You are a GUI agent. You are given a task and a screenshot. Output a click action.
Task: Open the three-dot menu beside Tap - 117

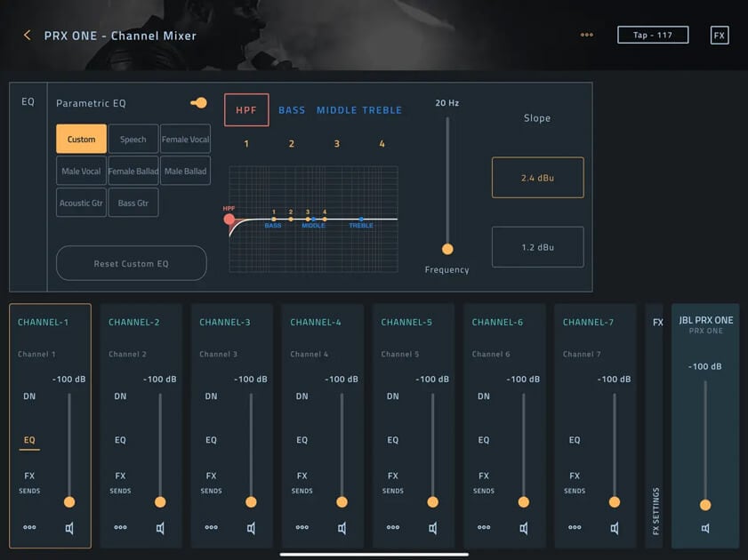pyautogui.click(x=587, y=35)
